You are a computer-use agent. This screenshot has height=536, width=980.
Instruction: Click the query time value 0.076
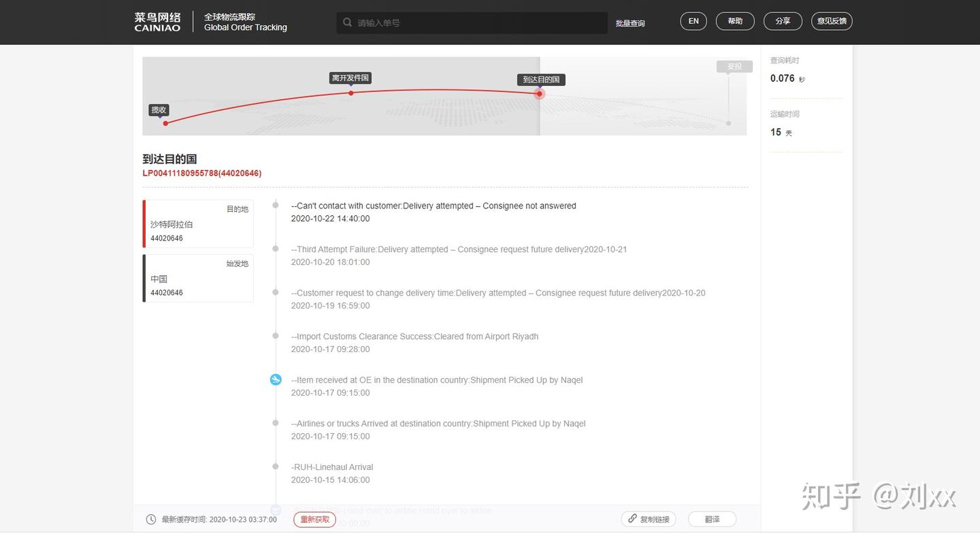[783, 78]
